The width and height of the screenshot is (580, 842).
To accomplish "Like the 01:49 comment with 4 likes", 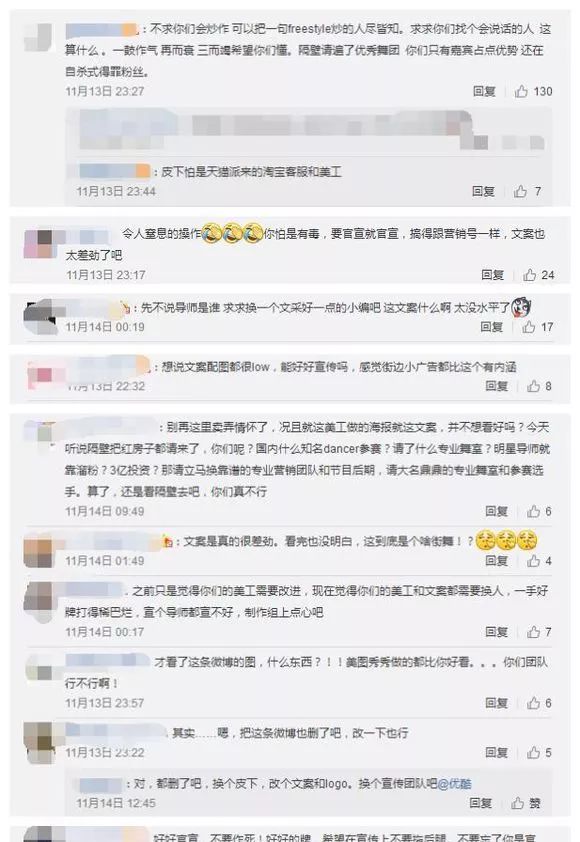I will [x=533, y=562].
